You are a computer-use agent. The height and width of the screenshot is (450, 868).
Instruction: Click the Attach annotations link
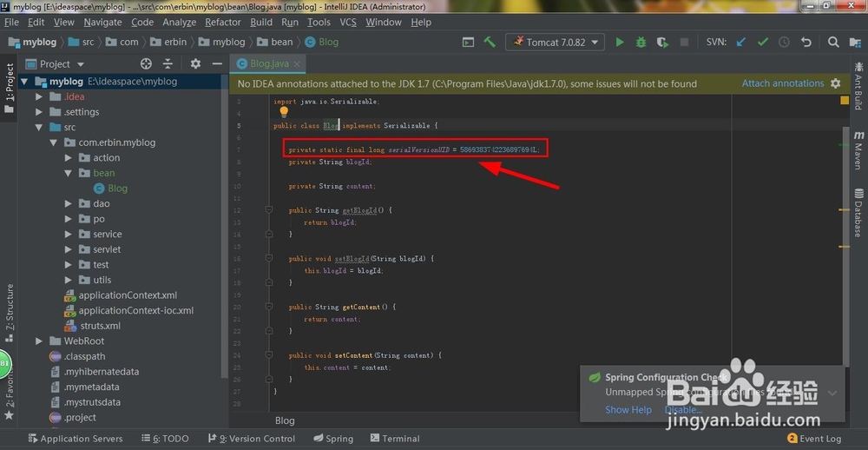point(783,83)
